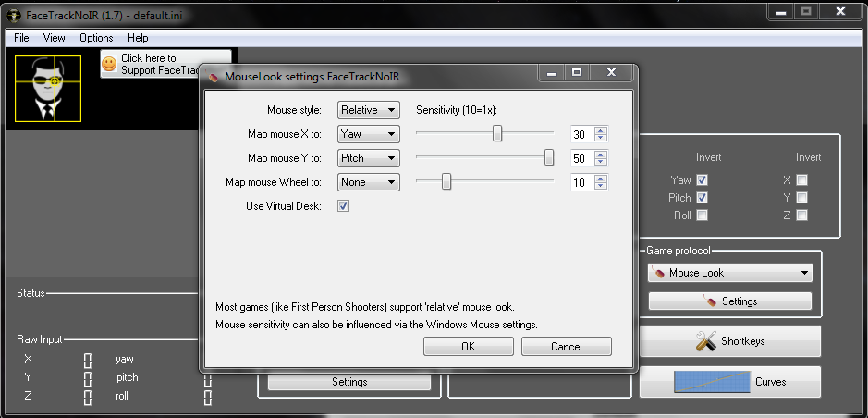Increase X sensitivity with spinner up arrow

pyautogui.click(x=601, y=130)
